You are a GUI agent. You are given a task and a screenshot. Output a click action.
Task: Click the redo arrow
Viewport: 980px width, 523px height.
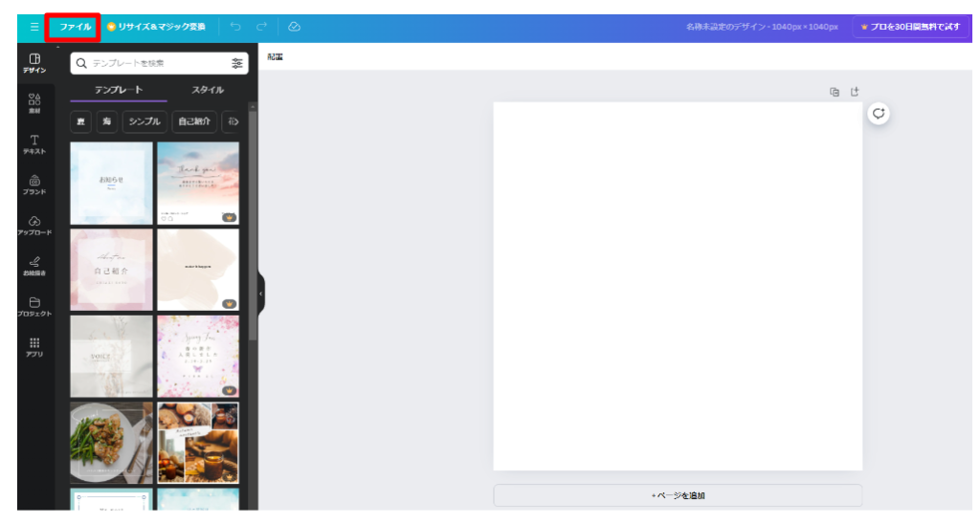[x=262, y=26]
